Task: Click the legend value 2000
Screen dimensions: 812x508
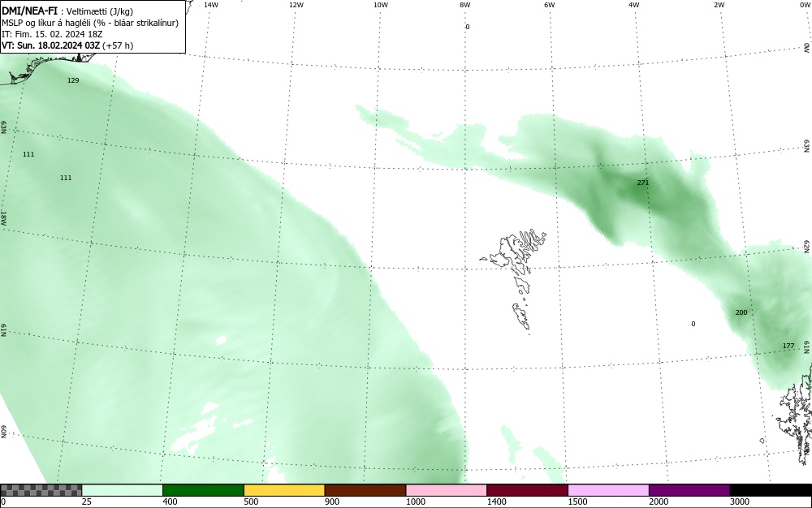Action: click(x=659, y=502)
